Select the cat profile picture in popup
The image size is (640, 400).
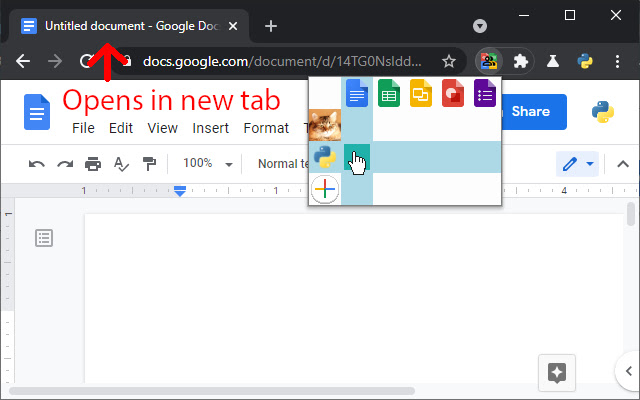coord(325,125)
